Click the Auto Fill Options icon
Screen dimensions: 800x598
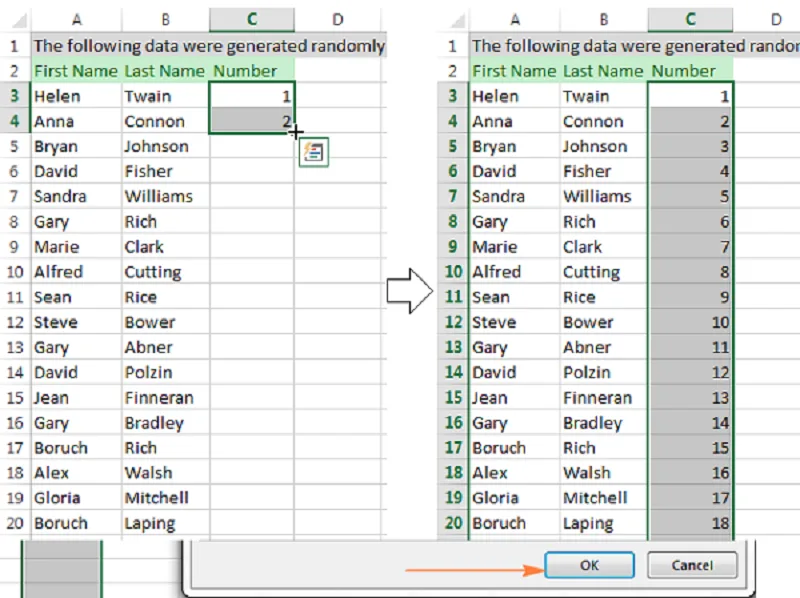[314, 152]
